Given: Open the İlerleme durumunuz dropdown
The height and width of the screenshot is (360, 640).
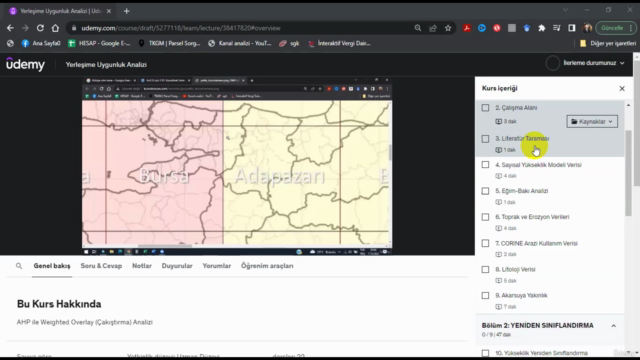Looking at the screenshot, I should click(593, 63).
